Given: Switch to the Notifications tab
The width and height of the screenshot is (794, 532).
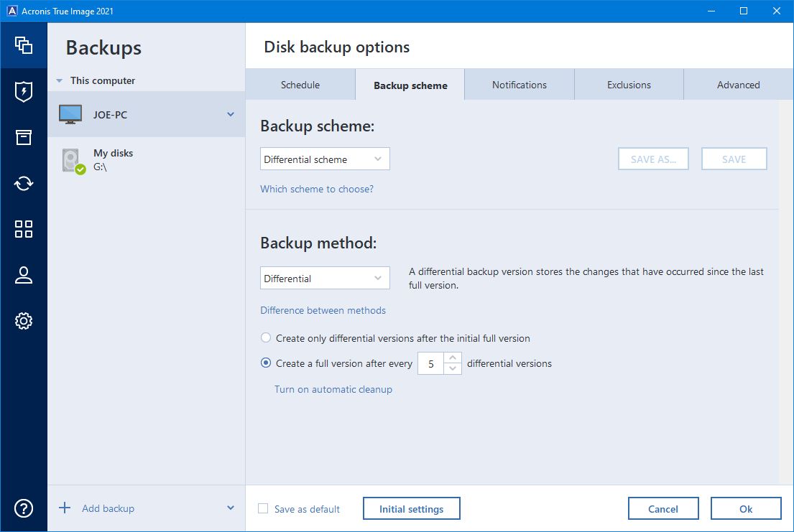Looking at the screenshot, I should coord(520,85).
